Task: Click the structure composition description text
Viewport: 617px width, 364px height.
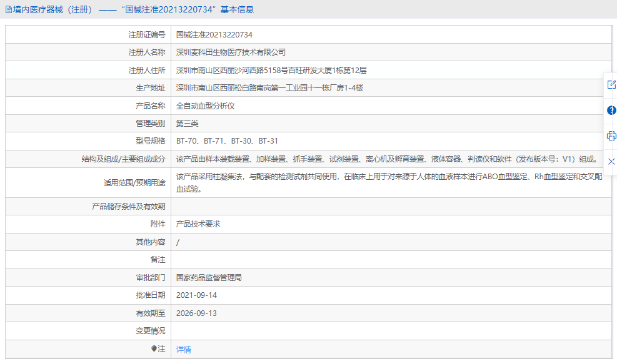Action: [x=387, y=159]
